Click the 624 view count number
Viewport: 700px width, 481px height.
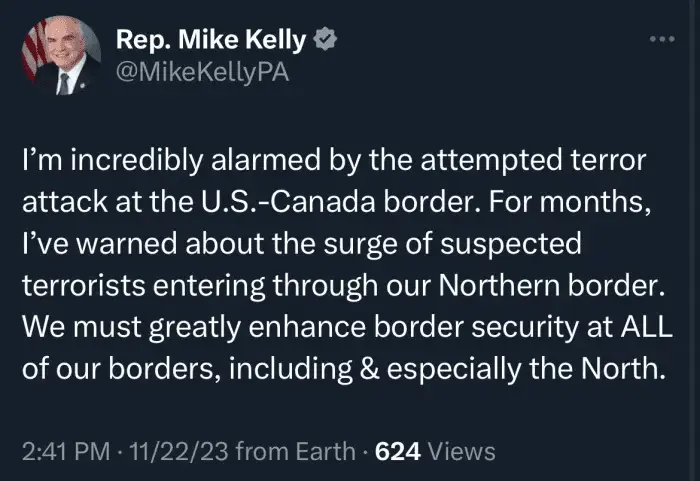point(395,451)
